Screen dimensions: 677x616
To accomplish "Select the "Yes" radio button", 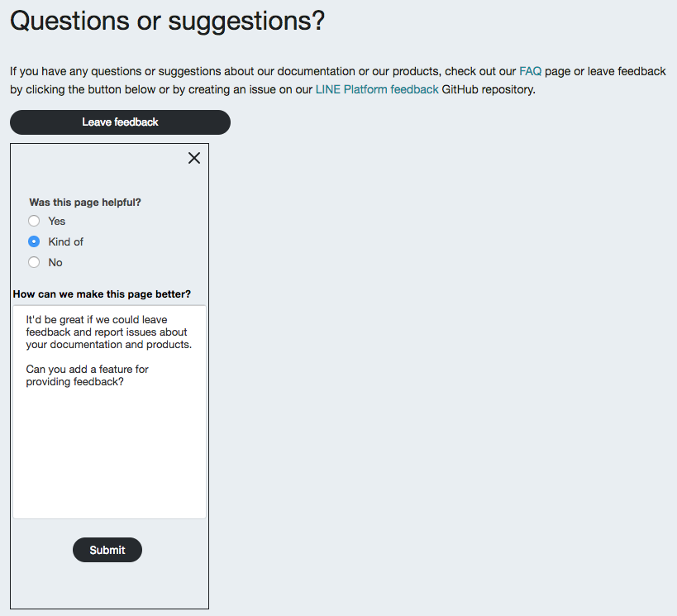I will [33, 221].
